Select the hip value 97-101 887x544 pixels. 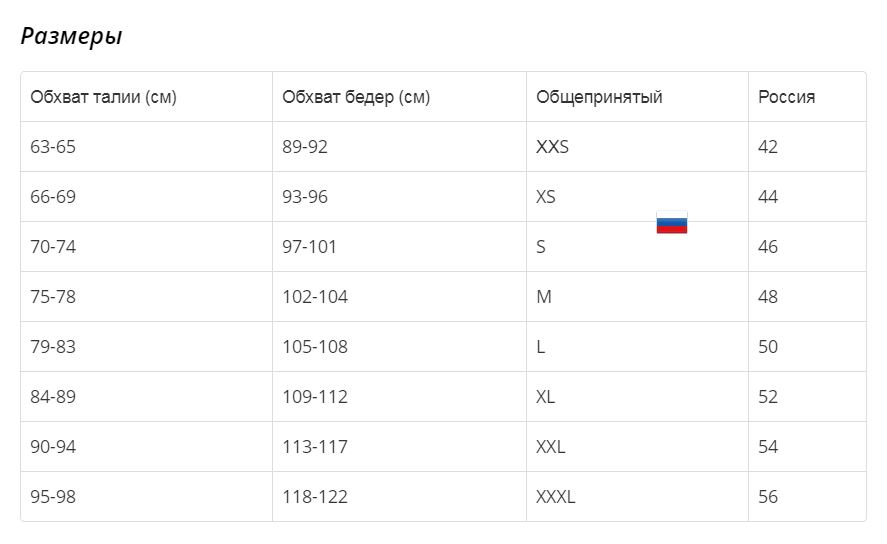[309, 247]
